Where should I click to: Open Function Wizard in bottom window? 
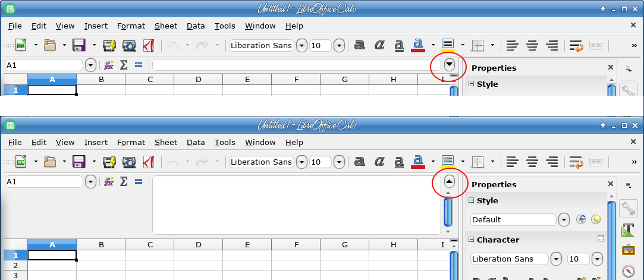coord(109,181)
